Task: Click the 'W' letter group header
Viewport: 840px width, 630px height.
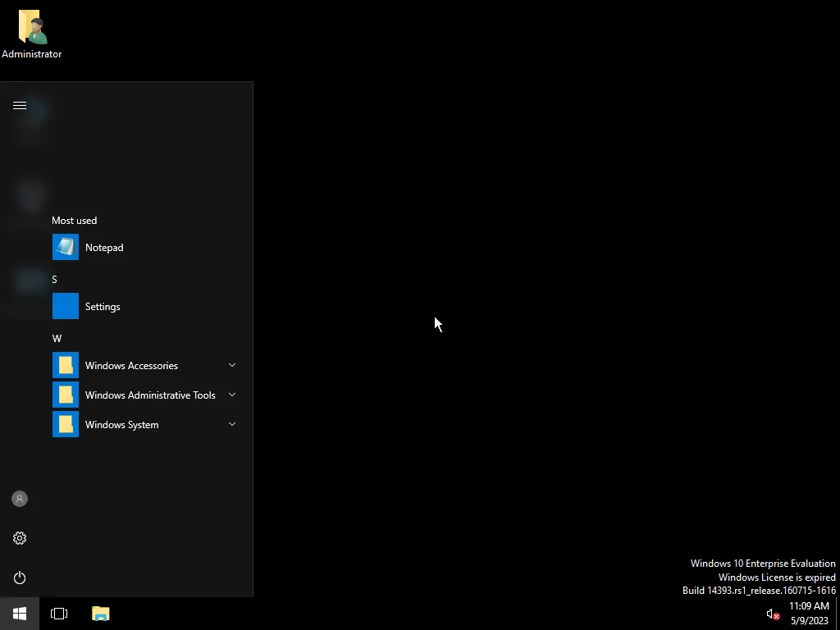Action: 57,339
